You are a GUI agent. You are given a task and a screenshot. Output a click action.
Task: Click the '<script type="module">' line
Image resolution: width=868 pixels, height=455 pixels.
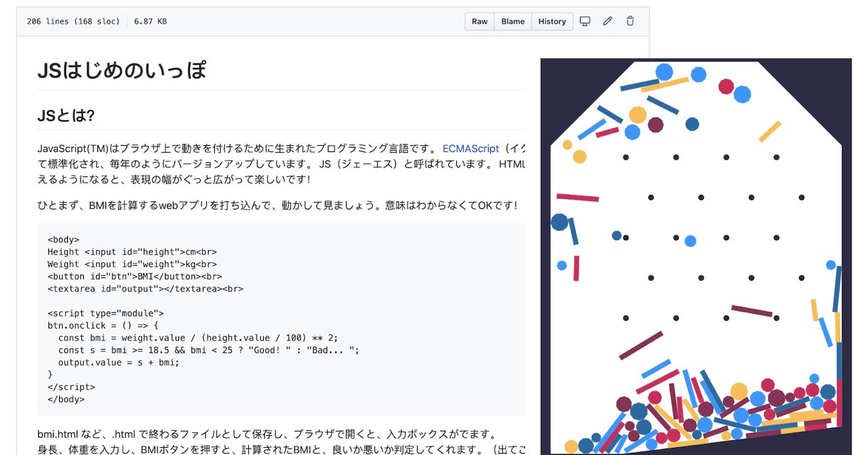[106, 313]
